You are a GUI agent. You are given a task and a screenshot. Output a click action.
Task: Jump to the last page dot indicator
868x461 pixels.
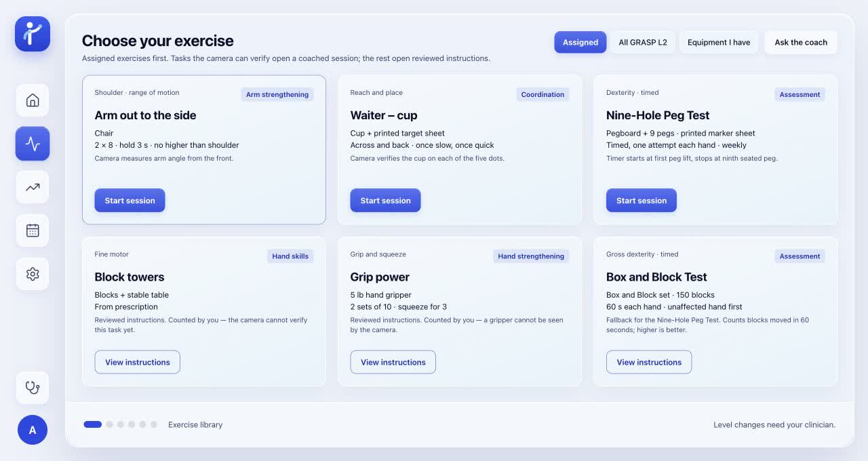(154, 424)
